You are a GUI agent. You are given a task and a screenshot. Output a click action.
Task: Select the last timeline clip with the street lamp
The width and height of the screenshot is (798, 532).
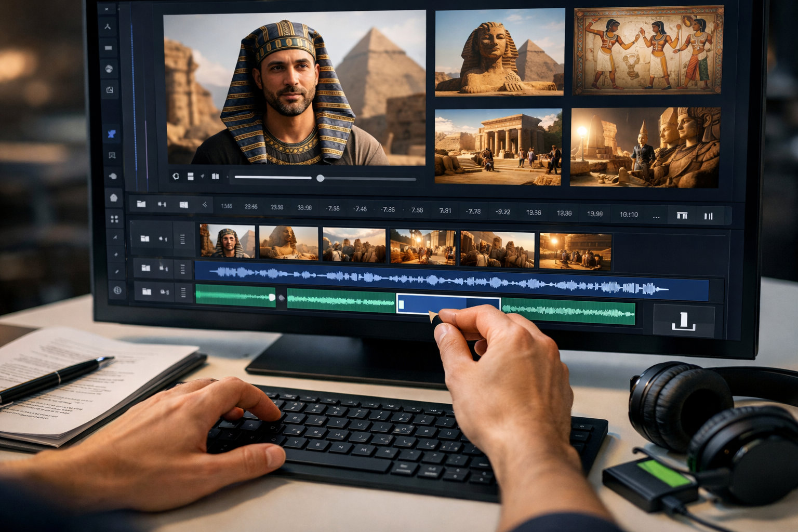[x=575, y=251]
